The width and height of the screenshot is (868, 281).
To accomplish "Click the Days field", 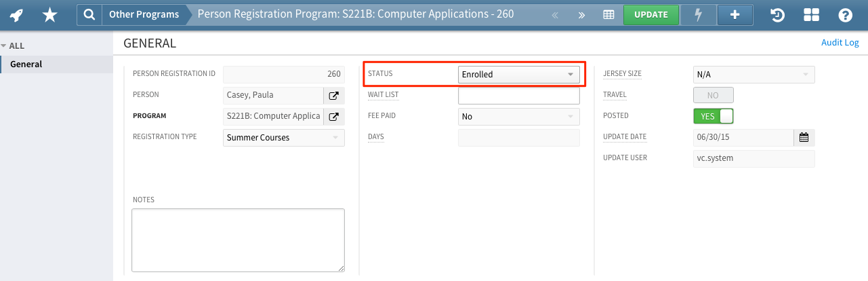I will click(x=519, y=137).
